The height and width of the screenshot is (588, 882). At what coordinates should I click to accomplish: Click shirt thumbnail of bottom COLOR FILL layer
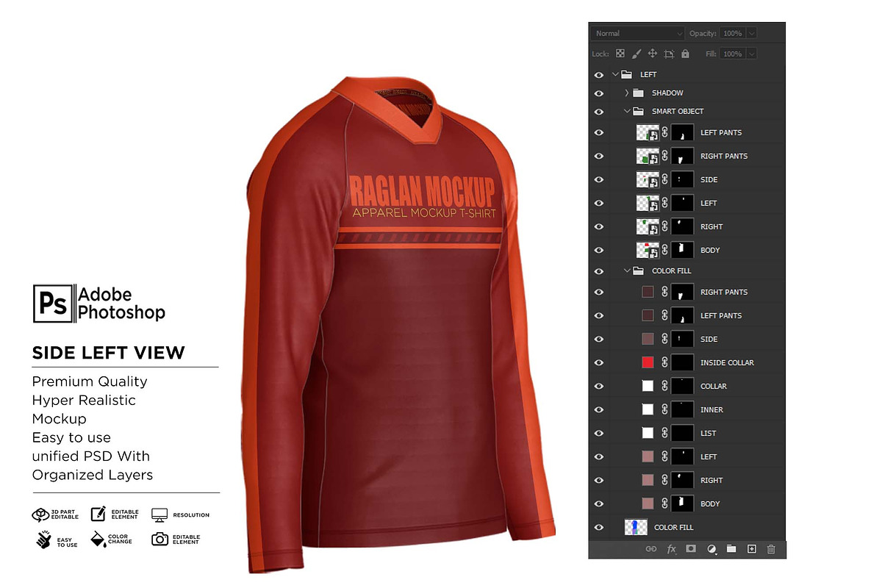click(x=636, y=527)
